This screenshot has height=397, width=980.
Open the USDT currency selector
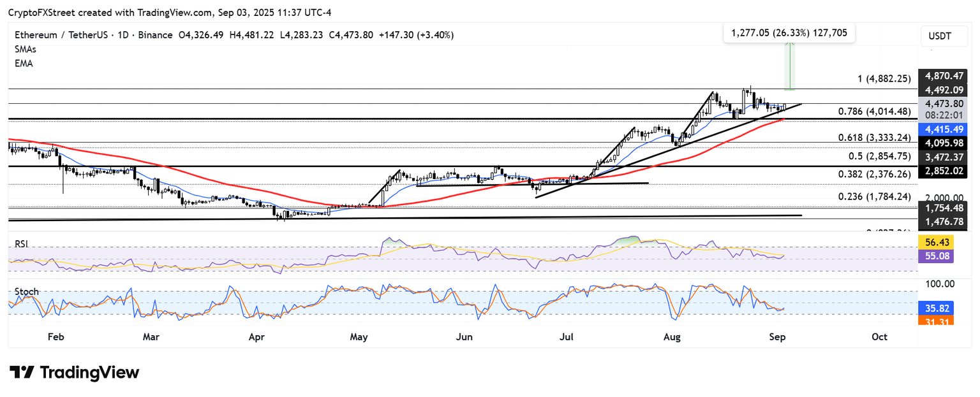point(940,36)
